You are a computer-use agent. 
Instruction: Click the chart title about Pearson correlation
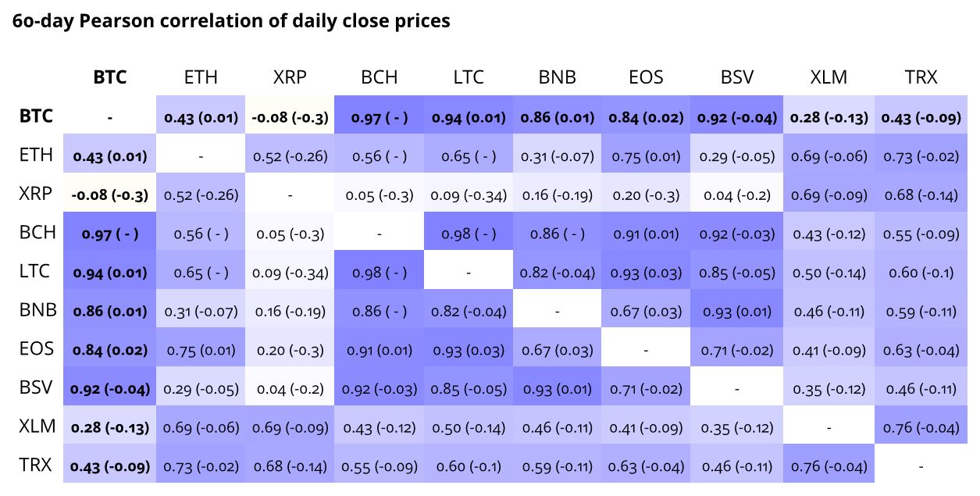(231, 21)
